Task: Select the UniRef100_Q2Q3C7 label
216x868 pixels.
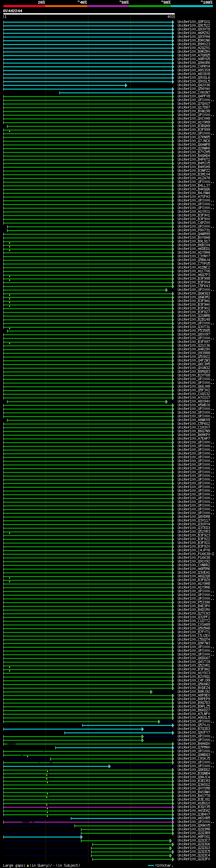Action: click(x=194, y=841)
